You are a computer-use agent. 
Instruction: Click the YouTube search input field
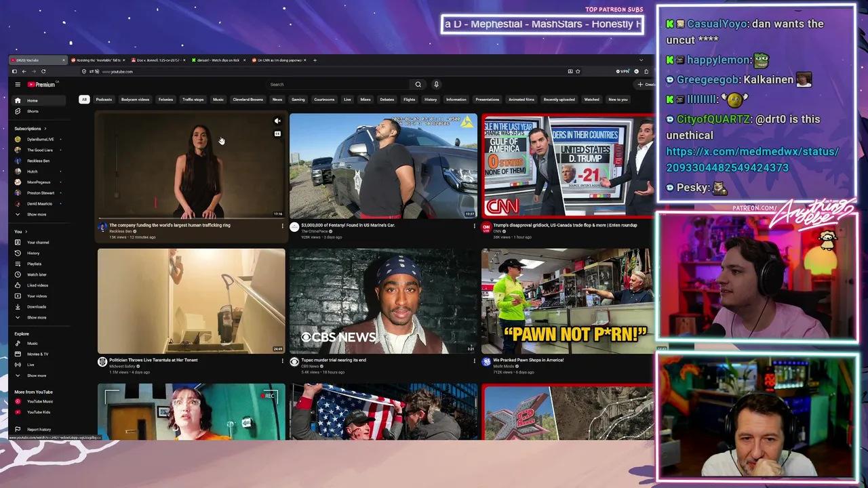[x=338, y=85]
